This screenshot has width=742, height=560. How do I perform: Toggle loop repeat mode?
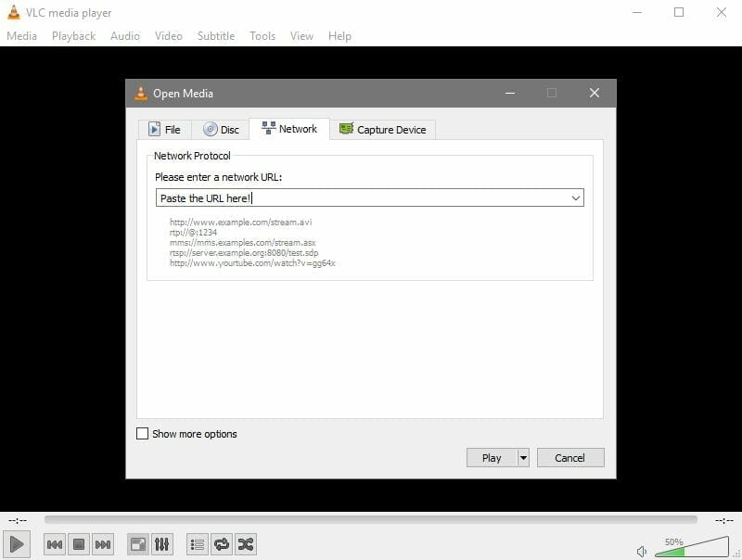221,544
